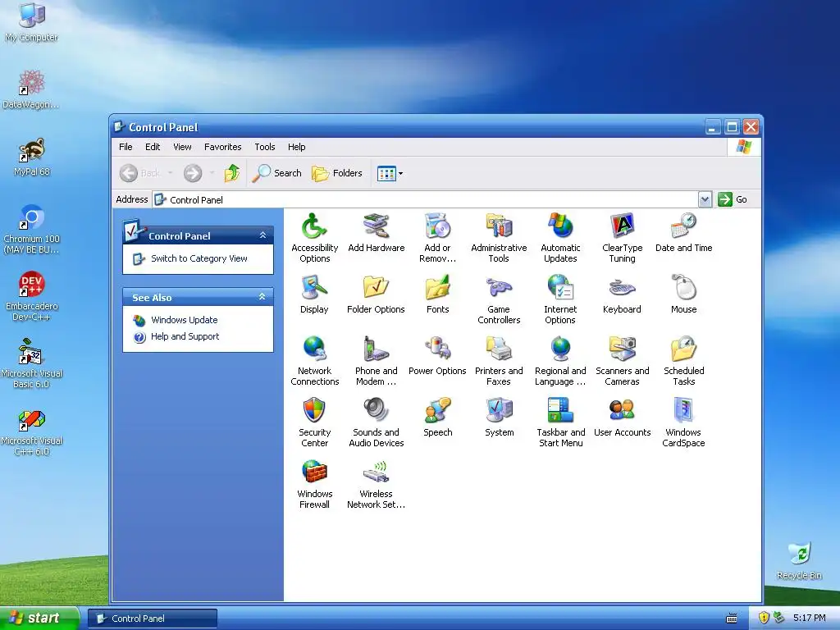The height and width of the screenshot is (630, 840).
Task: Click Switch to Category View link
Action: point(199,258)
